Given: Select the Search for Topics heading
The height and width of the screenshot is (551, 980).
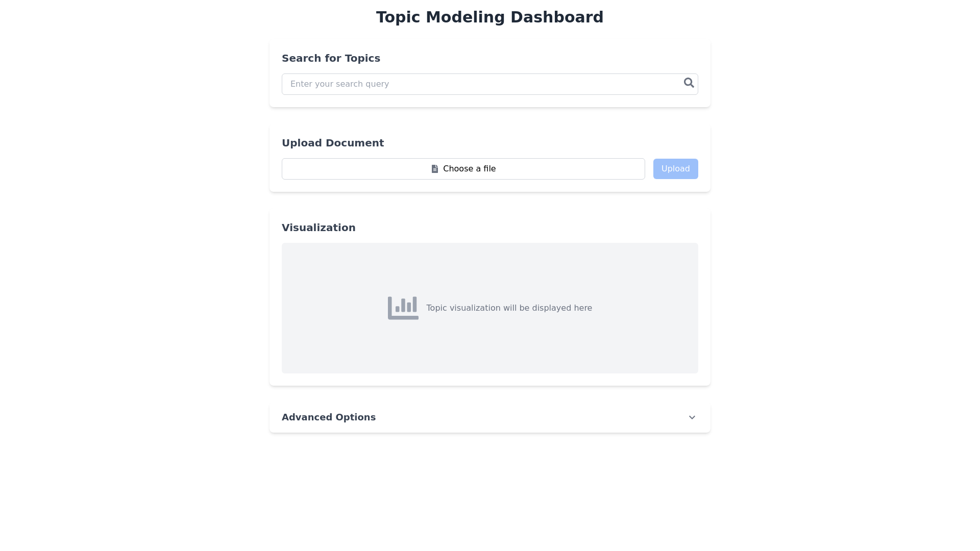Looking at the screenshot, I should click(331, 58).
